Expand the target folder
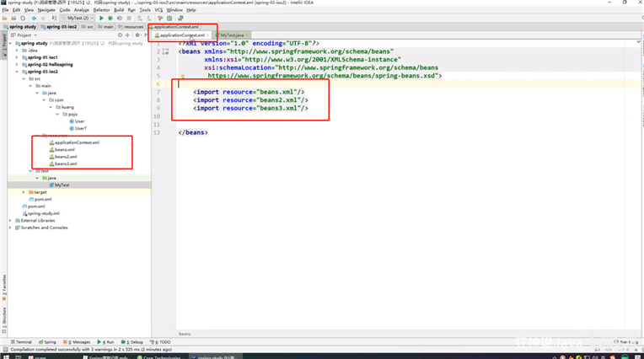This screenshot has height=359, width=644. click(x=24, y=192)
